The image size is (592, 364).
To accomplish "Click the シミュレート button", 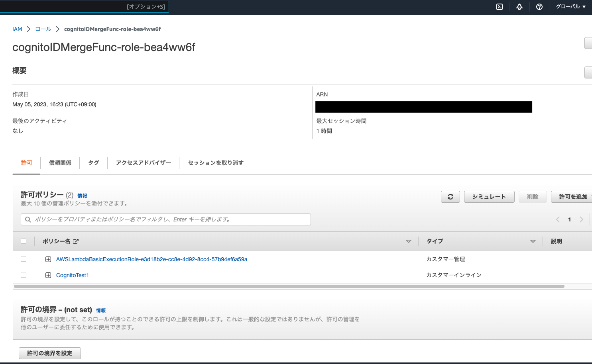I will [x=489, y=196].
